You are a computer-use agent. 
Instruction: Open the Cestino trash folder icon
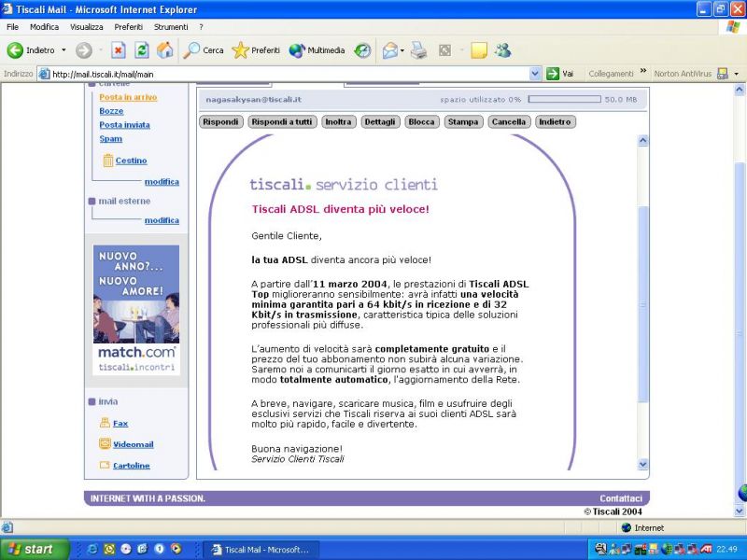click(x=108, y=161)
